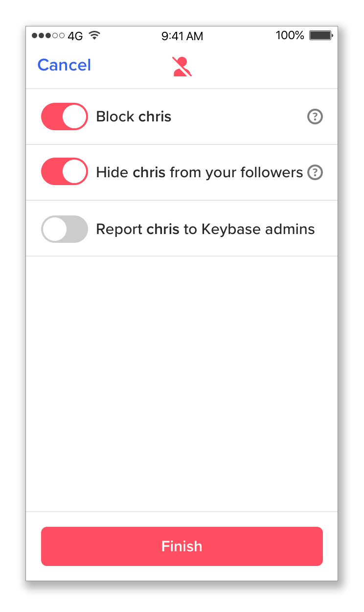Tap the bold chris name in Hide row
364x612 pixels.
coord(149,173)
